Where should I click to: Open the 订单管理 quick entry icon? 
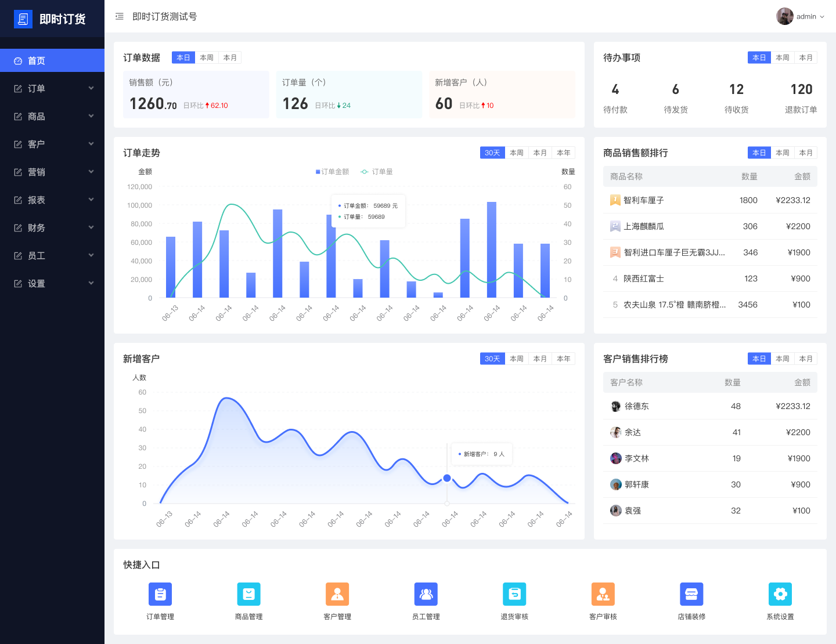(160, 594)
